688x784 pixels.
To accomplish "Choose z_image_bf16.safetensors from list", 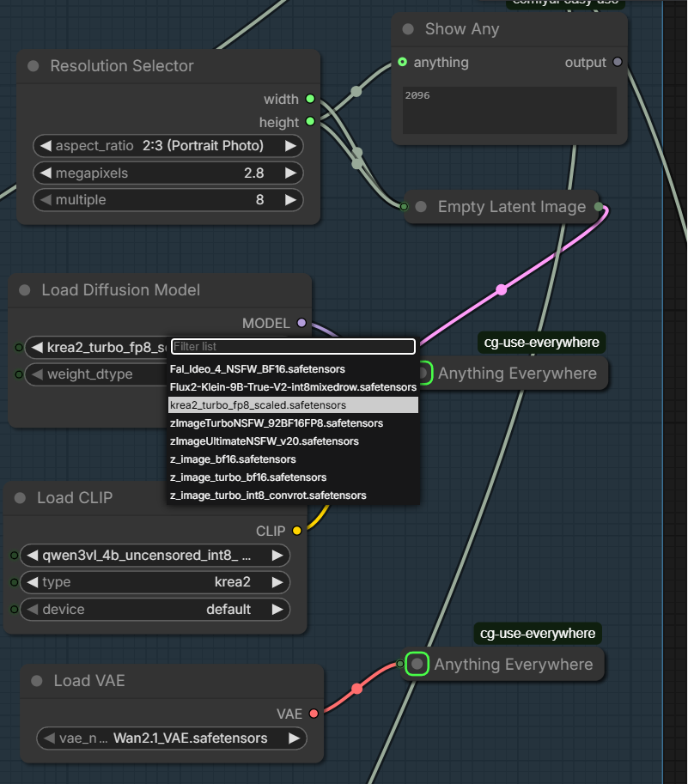I will pyautogui.click(x=293, y=459).
